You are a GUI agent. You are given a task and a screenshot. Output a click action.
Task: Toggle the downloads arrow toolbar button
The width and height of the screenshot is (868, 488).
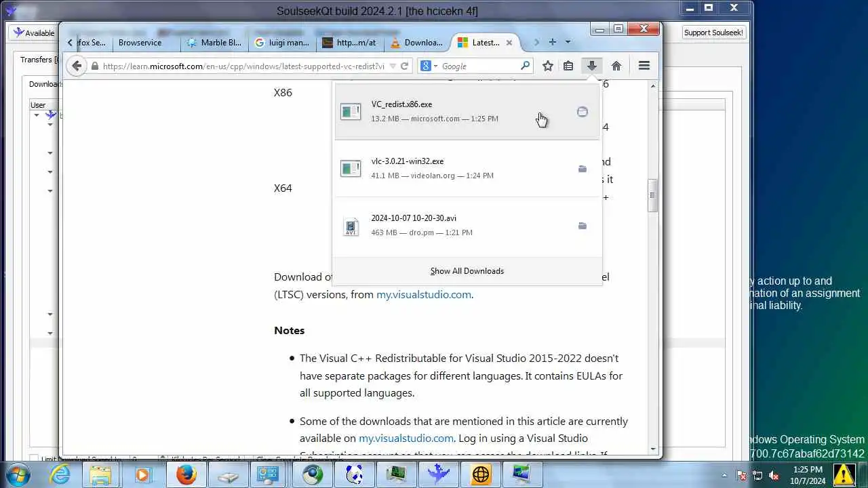coord(591,66)
